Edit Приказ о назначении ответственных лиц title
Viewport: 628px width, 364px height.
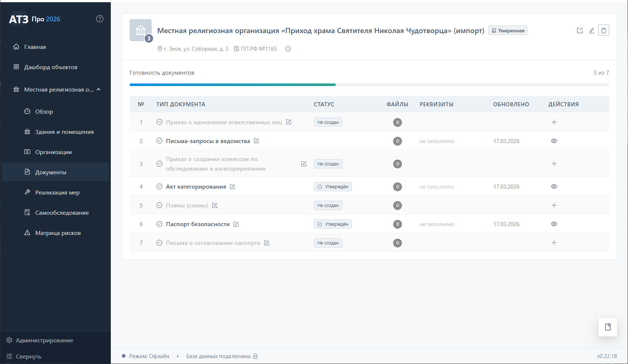point(289,122)
